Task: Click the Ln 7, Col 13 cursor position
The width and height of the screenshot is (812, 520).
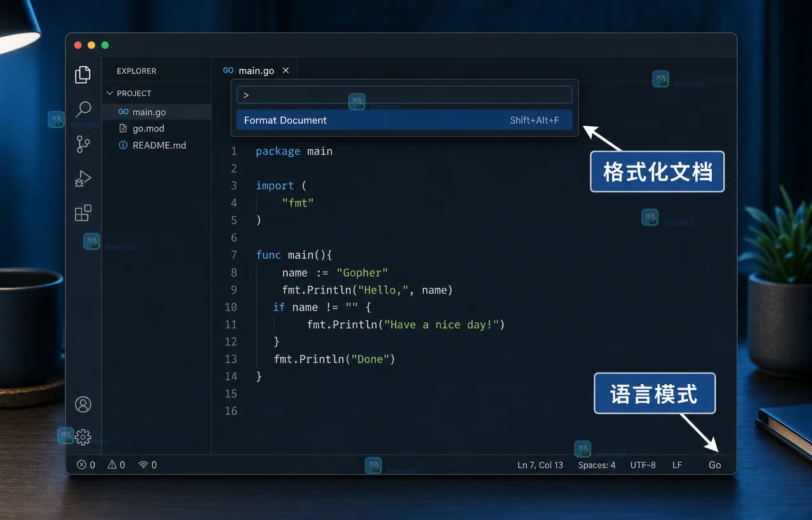Action: (x=540, y=465)
